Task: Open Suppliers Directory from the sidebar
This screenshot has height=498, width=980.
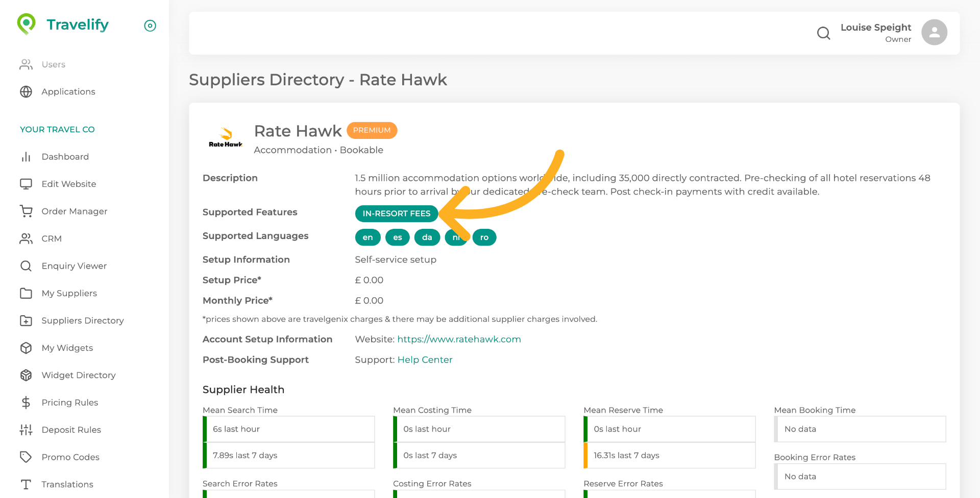Action: pos(83,320)
